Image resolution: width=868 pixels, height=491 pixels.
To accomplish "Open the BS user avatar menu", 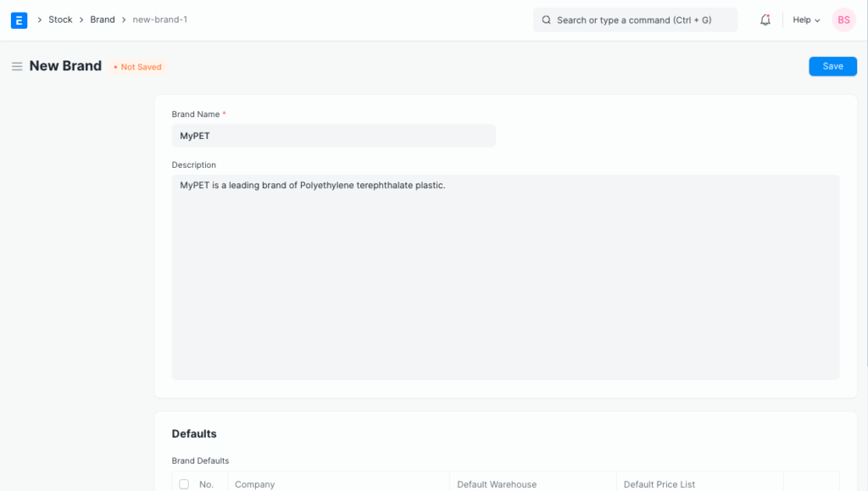I will pos(843,20).
